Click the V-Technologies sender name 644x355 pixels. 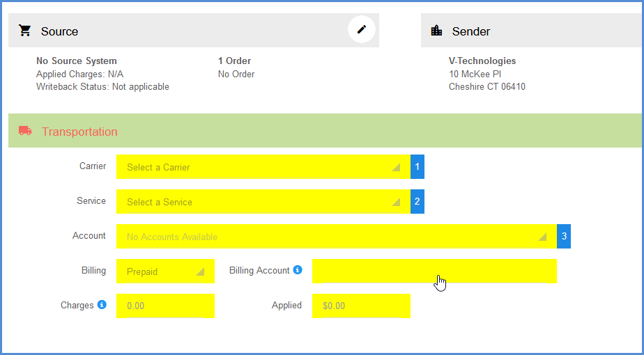(x=482, y=61)
